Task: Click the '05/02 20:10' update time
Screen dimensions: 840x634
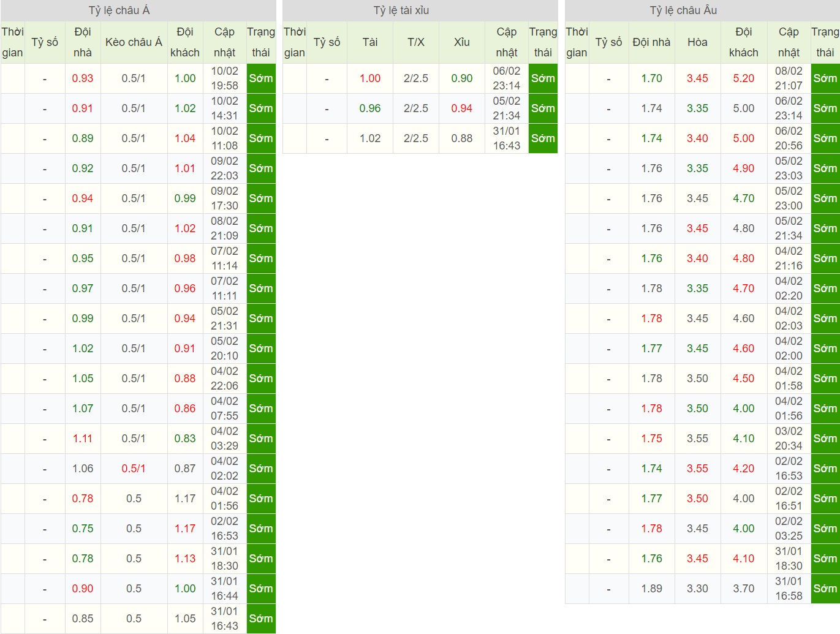Action: pyautogui.click(x=224, y=349)
